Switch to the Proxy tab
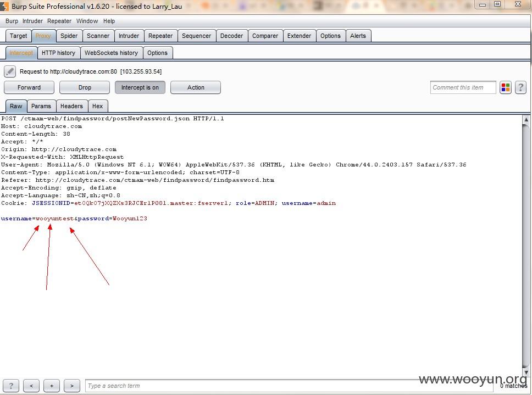The width and height of the screenshot is (532, 395). pyautogui.click(x=43, y=36)
